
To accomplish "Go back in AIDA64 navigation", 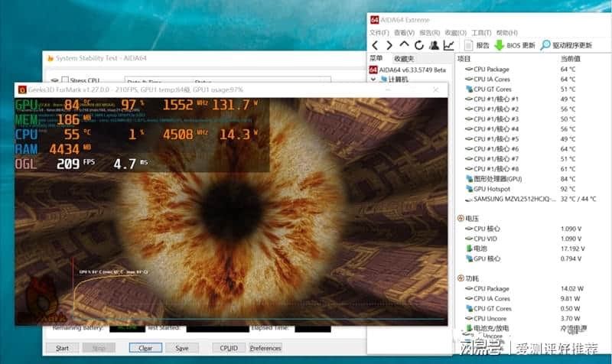I will (x=375, y=45).
